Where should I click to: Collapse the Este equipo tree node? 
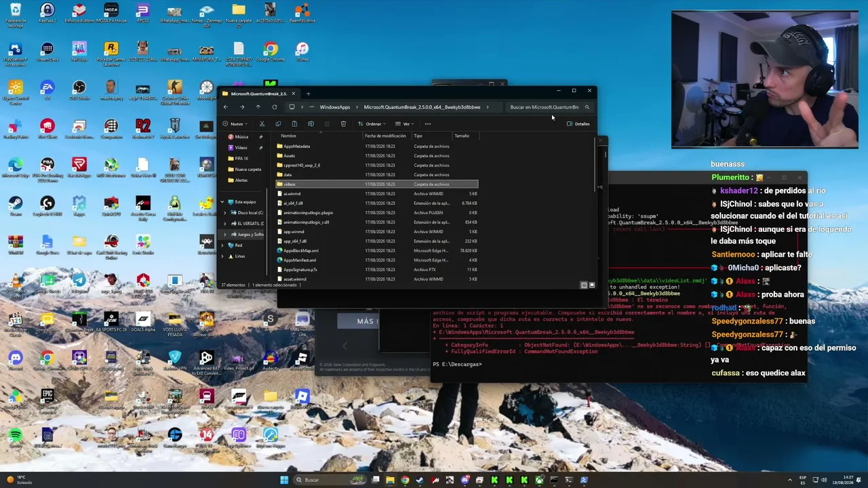click(222, 202)
